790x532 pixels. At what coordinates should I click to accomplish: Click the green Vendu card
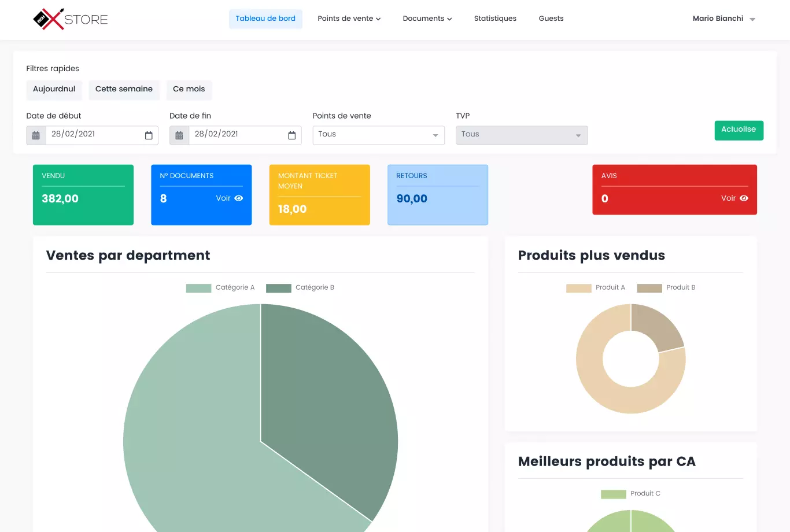click(83, 195)
